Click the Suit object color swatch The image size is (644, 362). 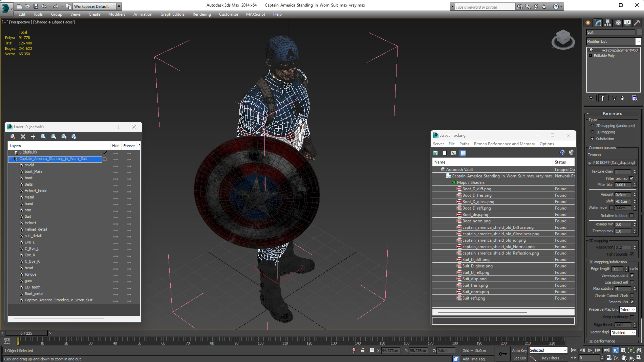pyautogui.click(x=639, y=32)
